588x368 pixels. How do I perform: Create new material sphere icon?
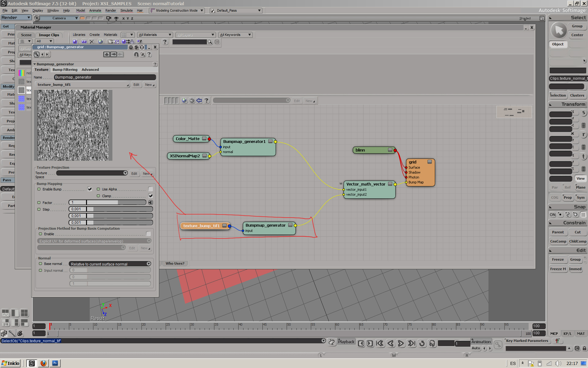coord(75,42)
